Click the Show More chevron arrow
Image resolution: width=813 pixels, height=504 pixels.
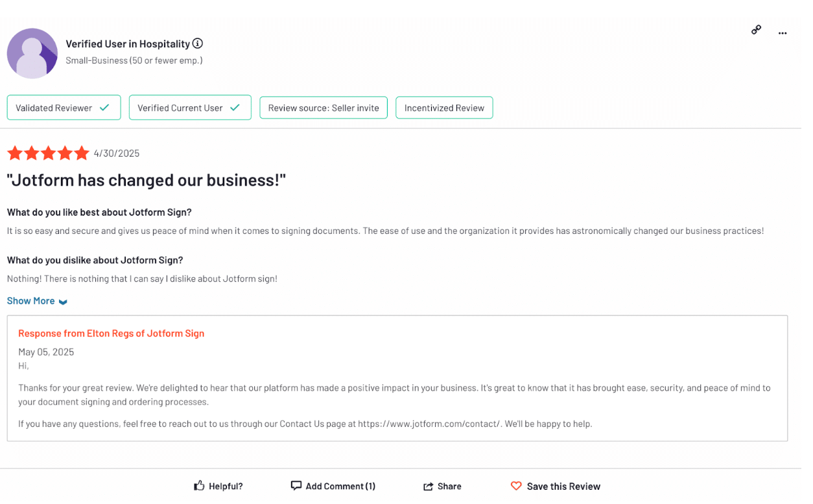coord(63,302)
